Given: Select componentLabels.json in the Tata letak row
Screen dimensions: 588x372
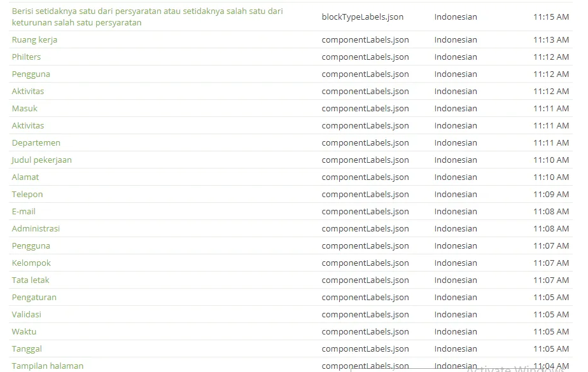Looking at the screenshot, I should (x=365, y=280).
